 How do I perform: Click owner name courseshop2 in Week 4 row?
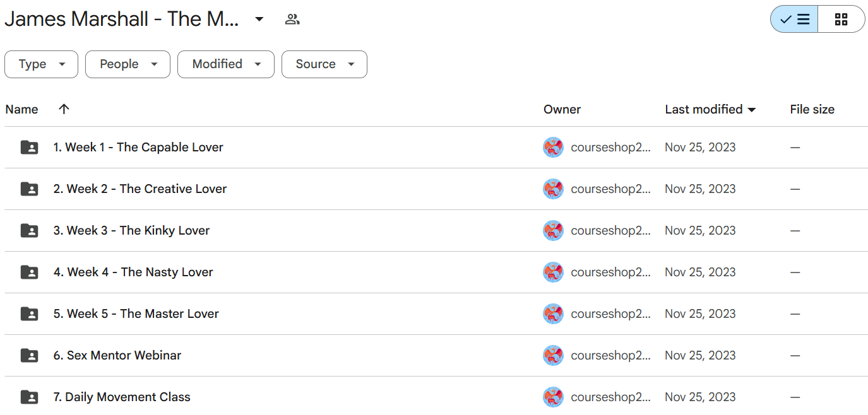(610, 272)
